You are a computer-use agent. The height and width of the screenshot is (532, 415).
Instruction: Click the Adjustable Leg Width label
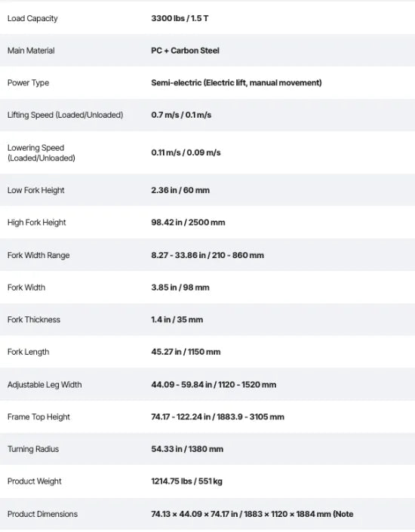[45, 385]
